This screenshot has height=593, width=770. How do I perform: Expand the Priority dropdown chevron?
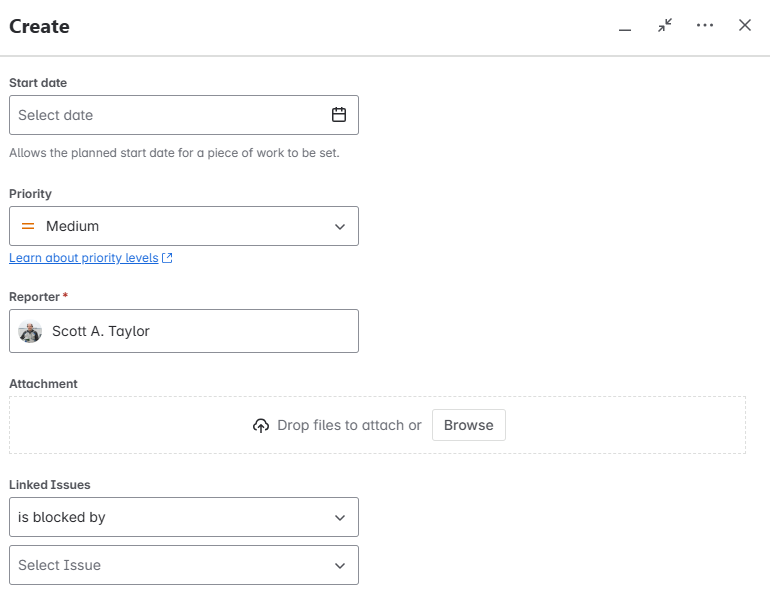click(339, 226)
